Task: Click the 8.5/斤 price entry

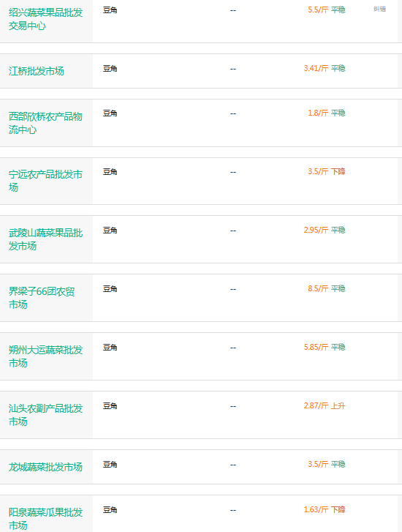Action: click(318, 289)
